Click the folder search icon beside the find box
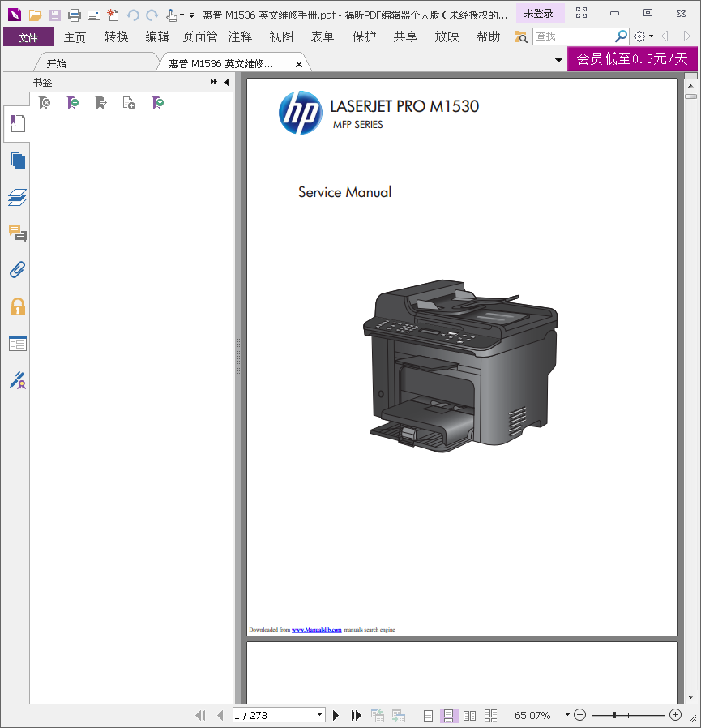701x728 pixels. click(x=520, y=36)
